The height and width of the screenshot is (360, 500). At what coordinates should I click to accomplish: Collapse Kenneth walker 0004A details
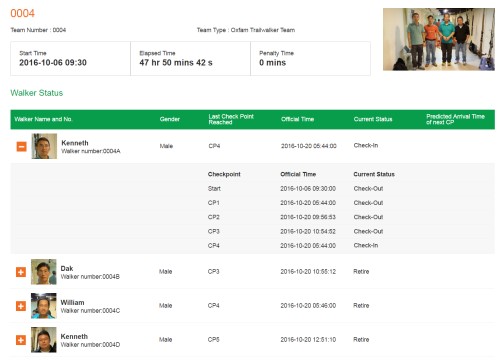click(x=22, y=146)
